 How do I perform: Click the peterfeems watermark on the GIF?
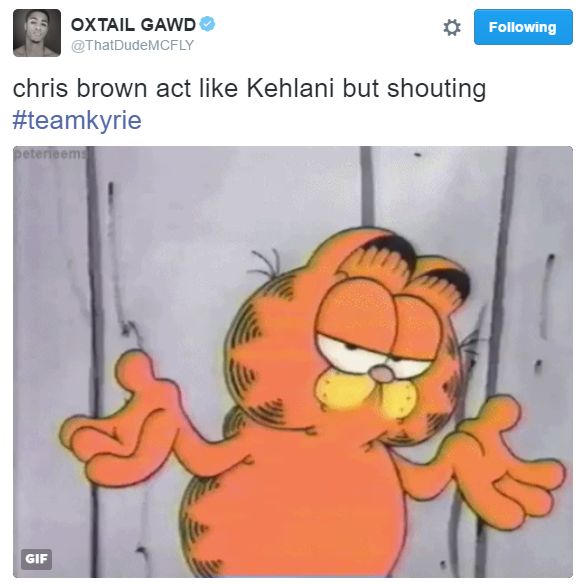(50, 154)
